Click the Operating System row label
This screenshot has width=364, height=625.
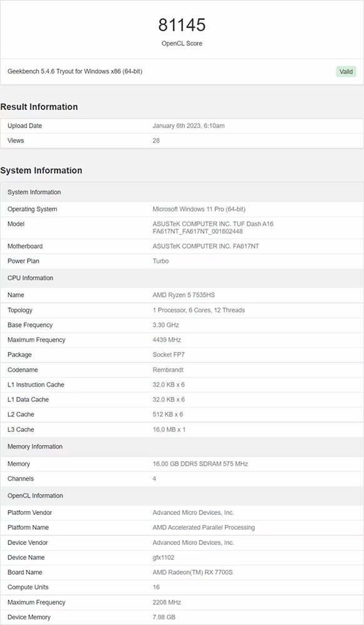click(32, 209)
